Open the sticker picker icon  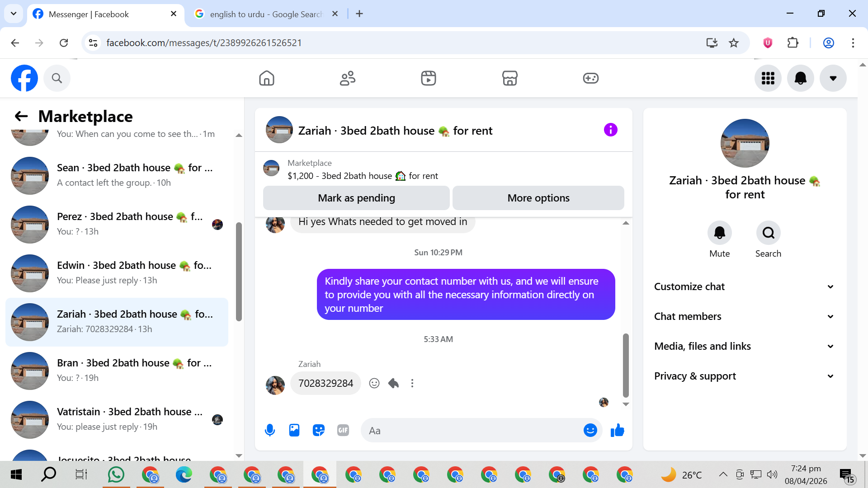(x=319, y=430)
